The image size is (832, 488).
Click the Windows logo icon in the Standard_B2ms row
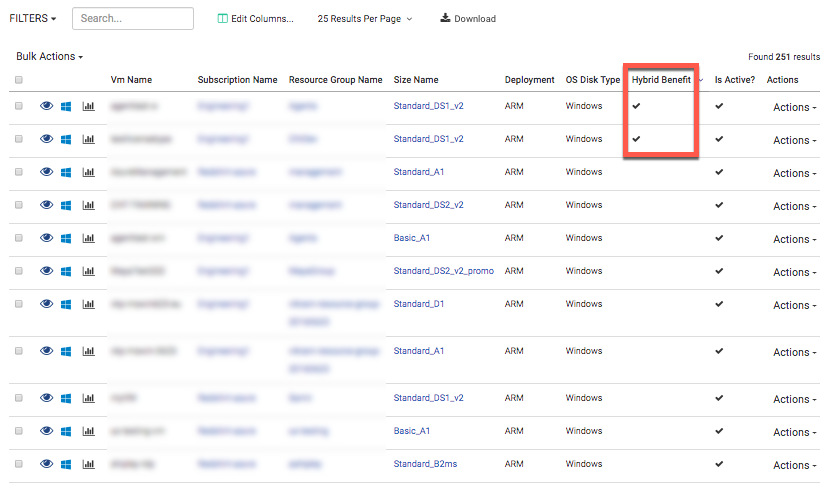pyautogui.click(x=66, y=465)
